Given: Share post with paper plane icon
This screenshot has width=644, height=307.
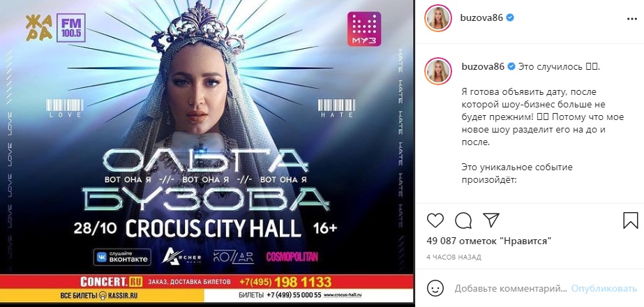Looking at the screenshot, I should [491, 220].
